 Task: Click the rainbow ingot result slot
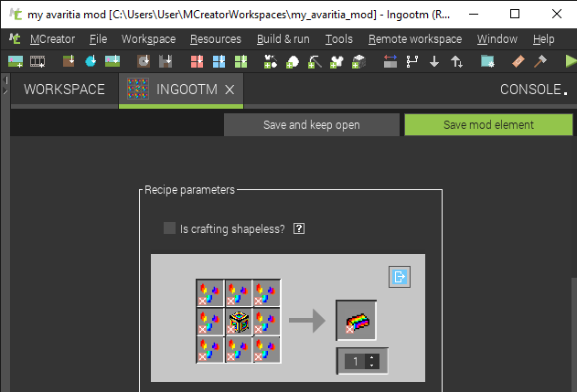(x=357, y=320)
